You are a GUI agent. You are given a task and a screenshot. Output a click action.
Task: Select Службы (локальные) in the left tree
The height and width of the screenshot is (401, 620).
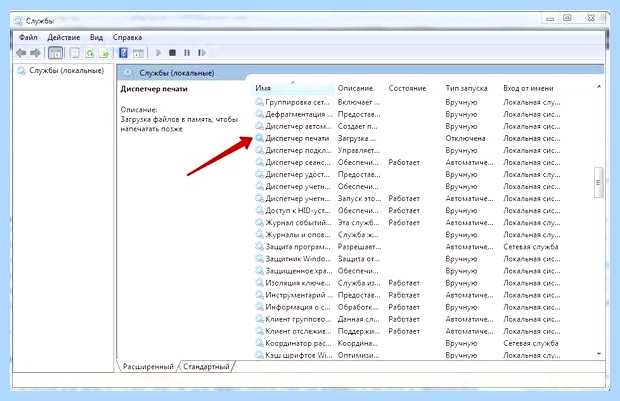coord(66,71)
